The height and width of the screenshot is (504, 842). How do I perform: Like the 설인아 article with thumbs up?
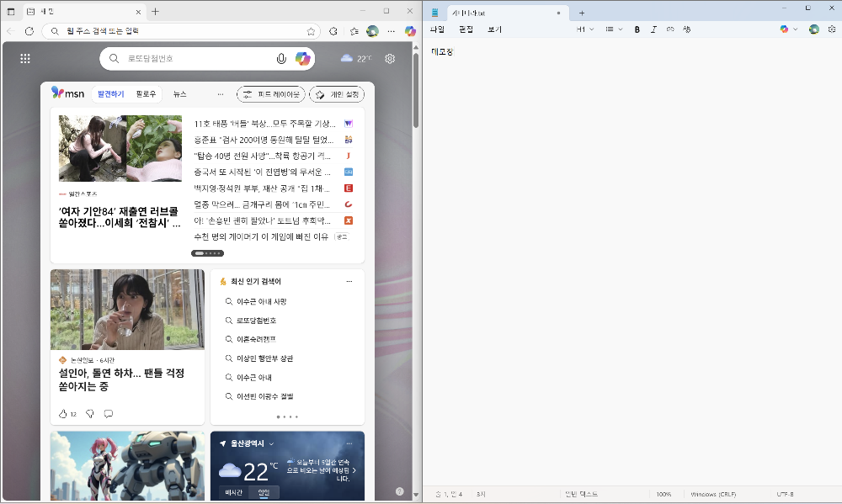[x=63, y=414]
